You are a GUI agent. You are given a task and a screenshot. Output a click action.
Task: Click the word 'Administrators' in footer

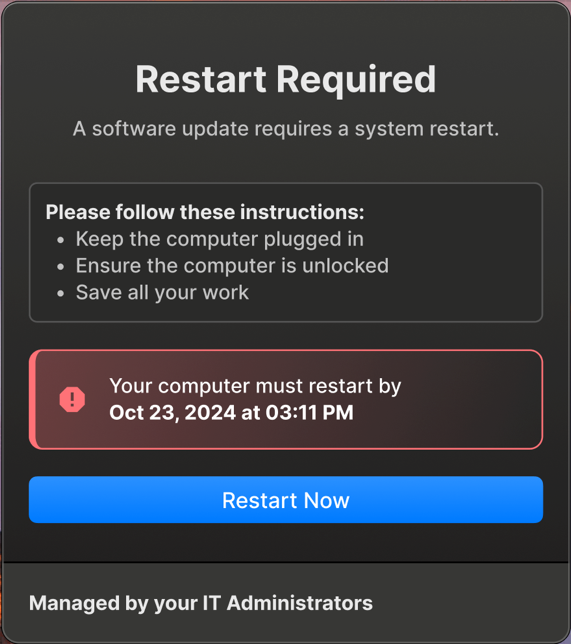coord(300,603)
